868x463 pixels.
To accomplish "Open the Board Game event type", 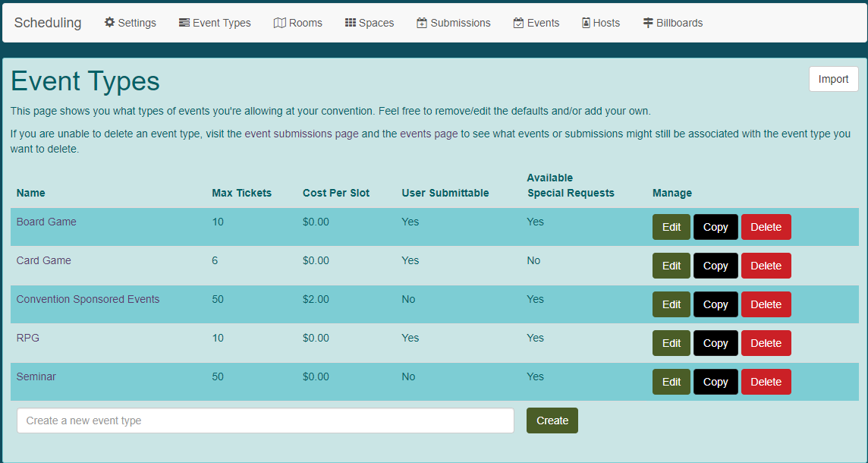I will (x=46, y=222).
